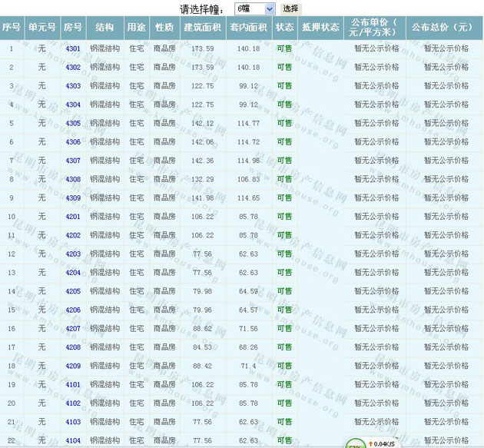Open room 4101 link
The width and height of the screenshot is (484, 448).
73,385
